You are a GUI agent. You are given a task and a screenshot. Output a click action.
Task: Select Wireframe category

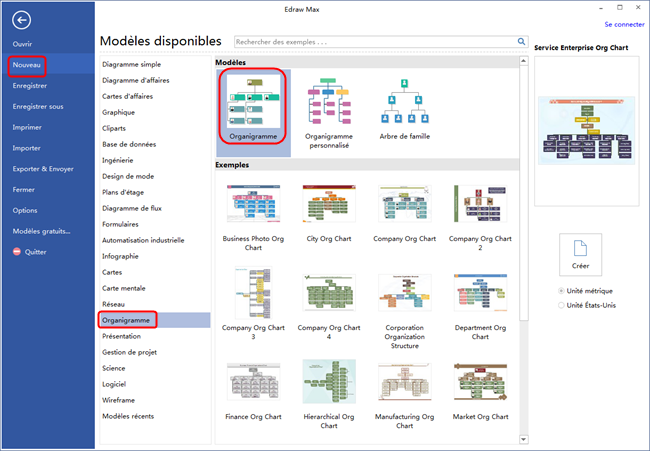(x=118, y=400)
